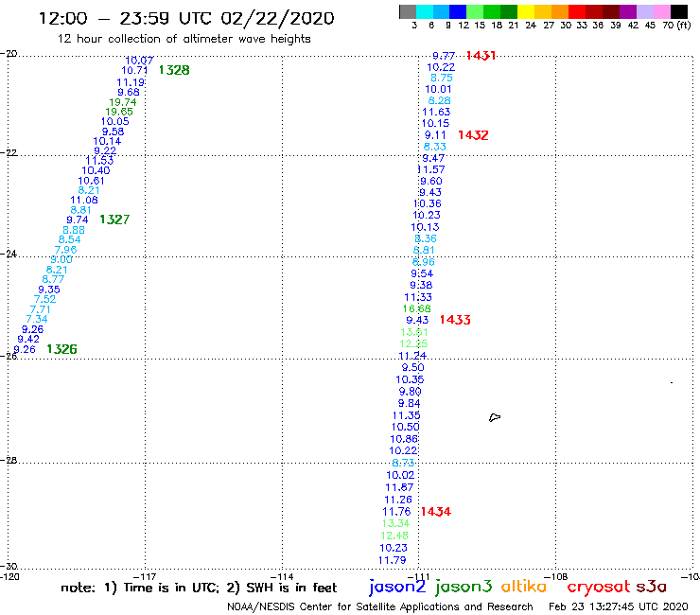Click the gray color swatch in the legend
This screenshot has width=700, height=615.
tap(408, 11)
